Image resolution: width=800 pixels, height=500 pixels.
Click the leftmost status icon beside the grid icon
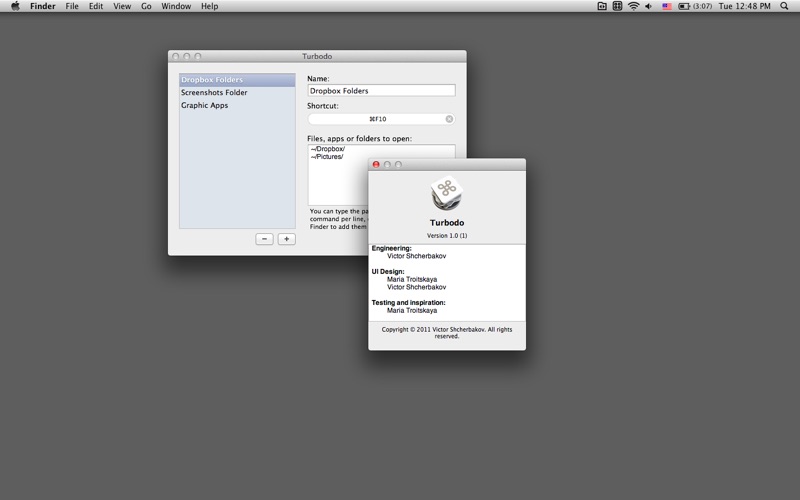(x=602, y=6)
